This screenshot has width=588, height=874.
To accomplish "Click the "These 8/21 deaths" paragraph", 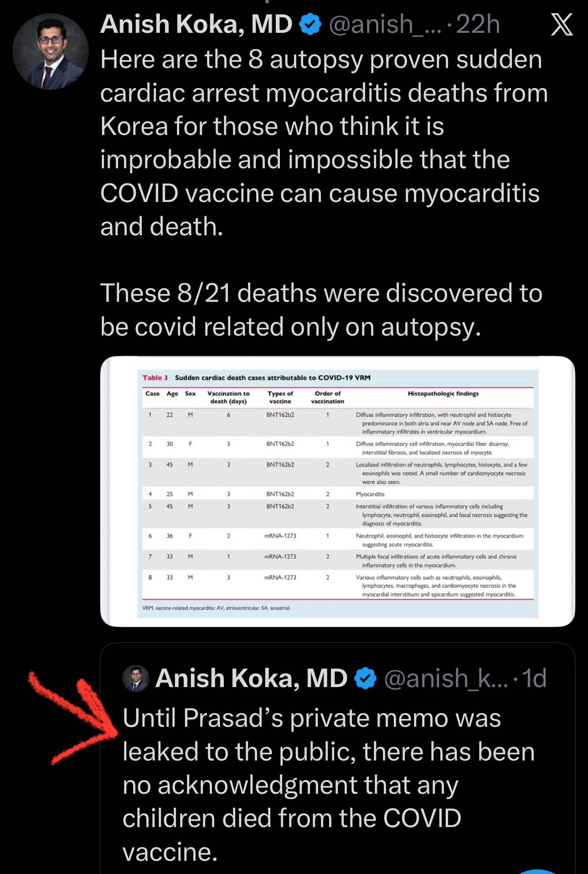I will coord(321,310).
